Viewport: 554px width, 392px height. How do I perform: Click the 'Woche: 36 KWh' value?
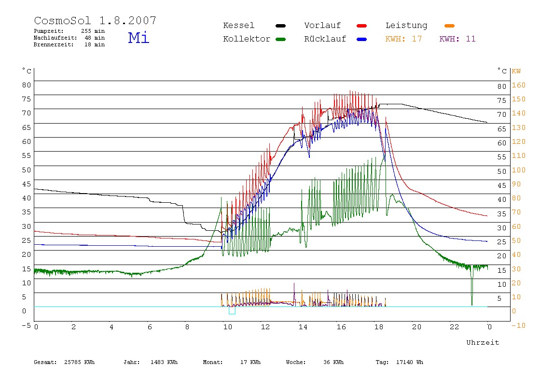(x=315, y=362)
